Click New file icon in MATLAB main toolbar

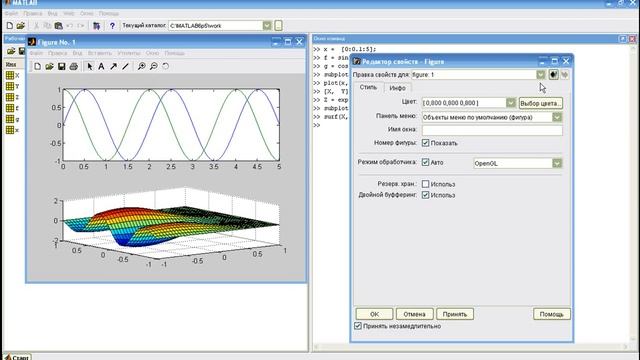(10, 26)
